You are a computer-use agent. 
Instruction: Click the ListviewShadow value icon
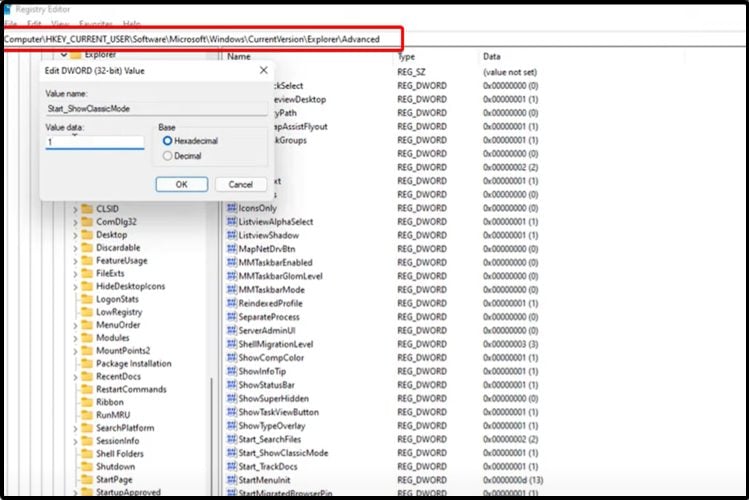pyautogui.click(x=232, y=235)
